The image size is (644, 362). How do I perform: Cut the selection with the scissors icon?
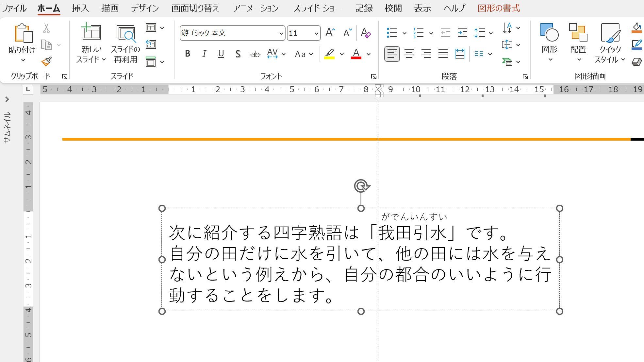click(x=47, y=29)
